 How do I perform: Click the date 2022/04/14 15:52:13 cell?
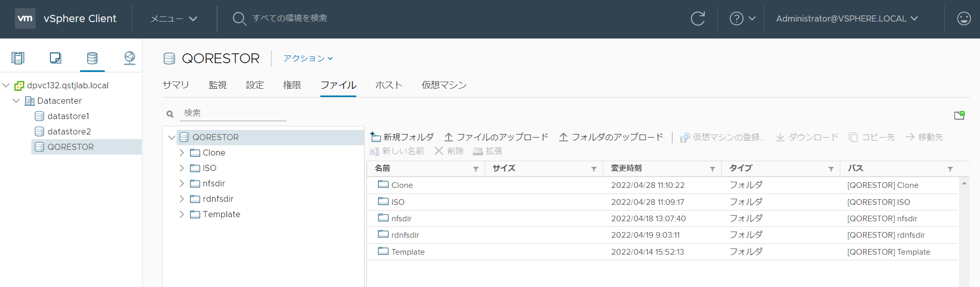pos(648,252)
